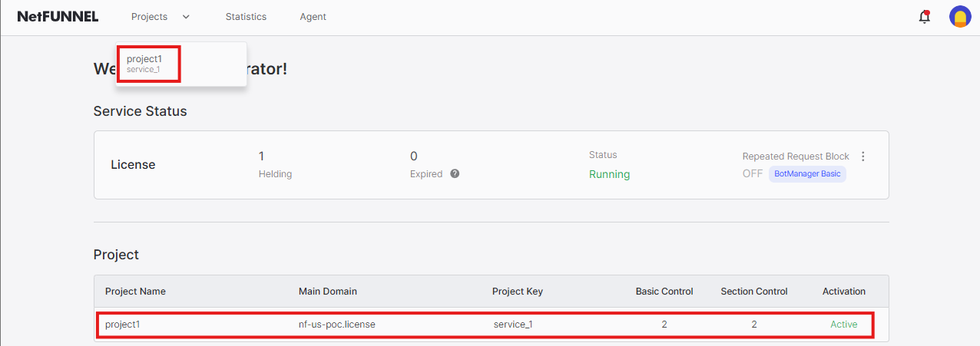
Task: Open the License card more options menu
Action: [x=862, y=157]
